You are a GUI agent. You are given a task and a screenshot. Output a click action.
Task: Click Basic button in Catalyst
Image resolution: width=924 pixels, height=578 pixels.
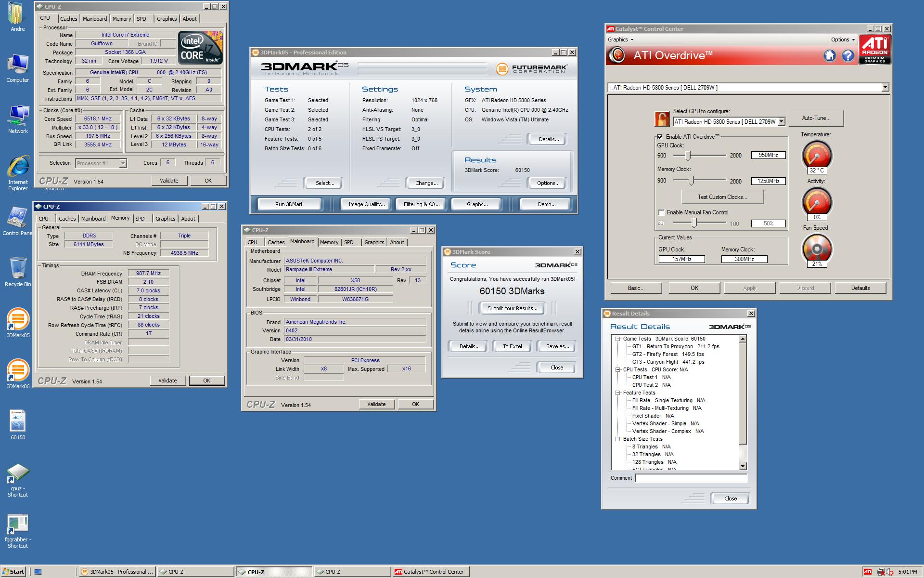pos(636,288)
